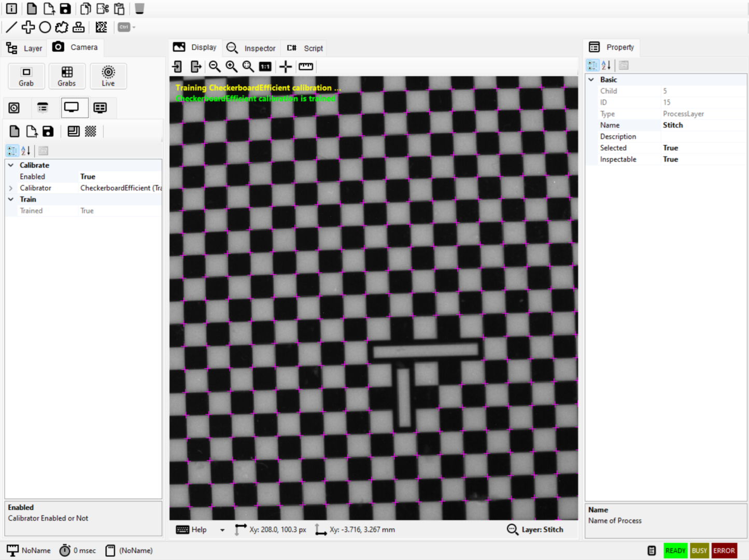Viewport: 749px width, 560px height.
Task: Expand the Calibrator property row
Action: 11,188
